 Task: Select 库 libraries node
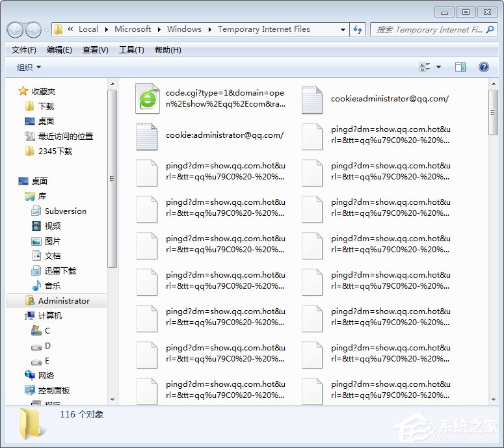[x=35, y=196]
